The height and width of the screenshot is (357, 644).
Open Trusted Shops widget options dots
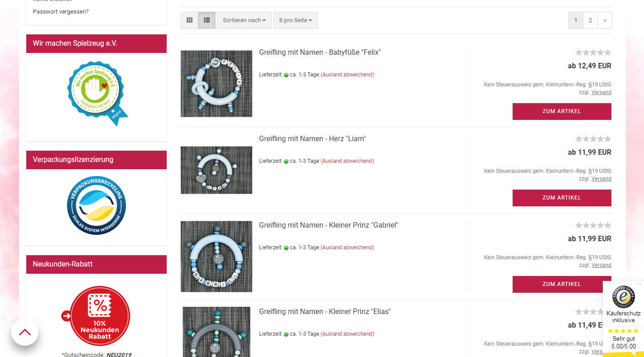(639, 284)
